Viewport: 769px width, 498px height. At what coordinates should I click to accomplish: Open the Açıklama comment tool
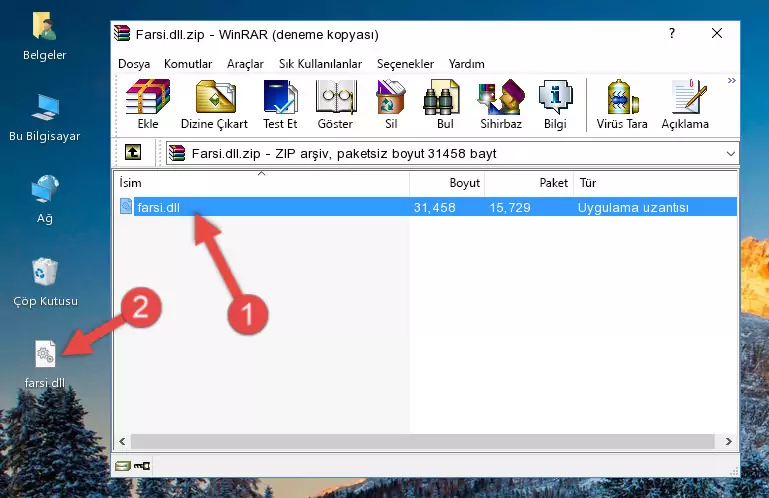point(685,105)
